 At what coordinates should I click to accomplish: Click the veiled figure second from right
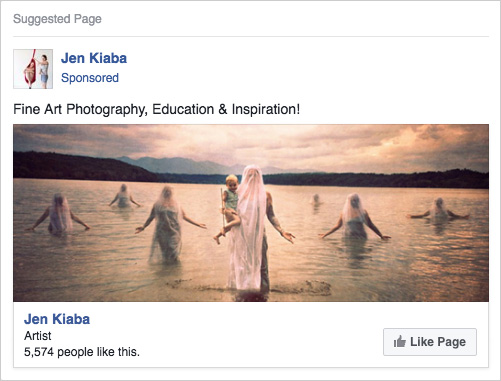point(354,217)
